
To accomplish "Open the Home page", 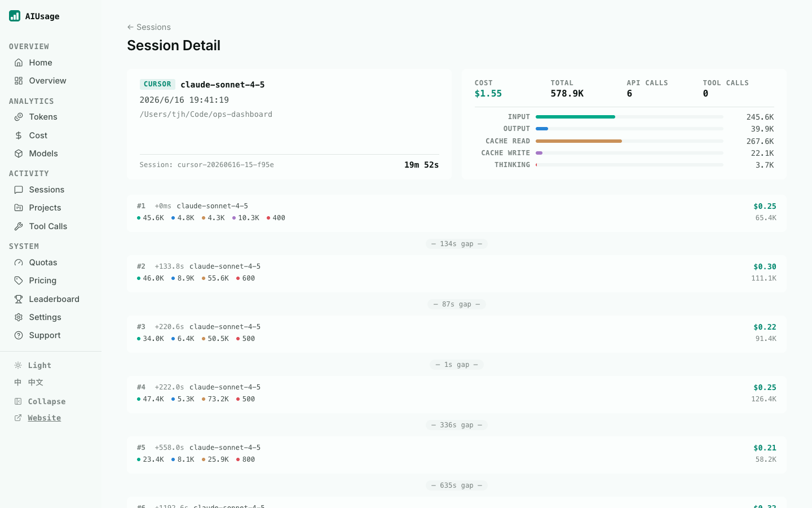I will [51, 63].
